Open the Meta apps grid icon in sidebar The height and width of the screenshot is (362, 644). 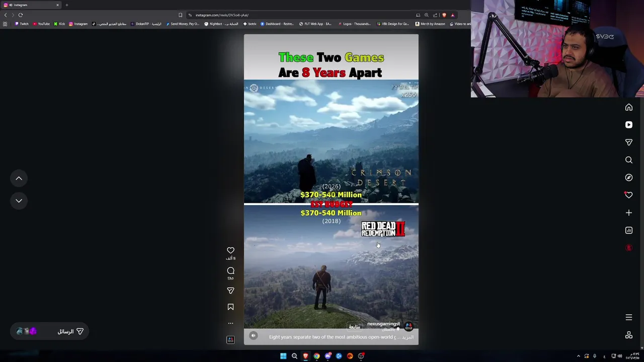(629, 335)
